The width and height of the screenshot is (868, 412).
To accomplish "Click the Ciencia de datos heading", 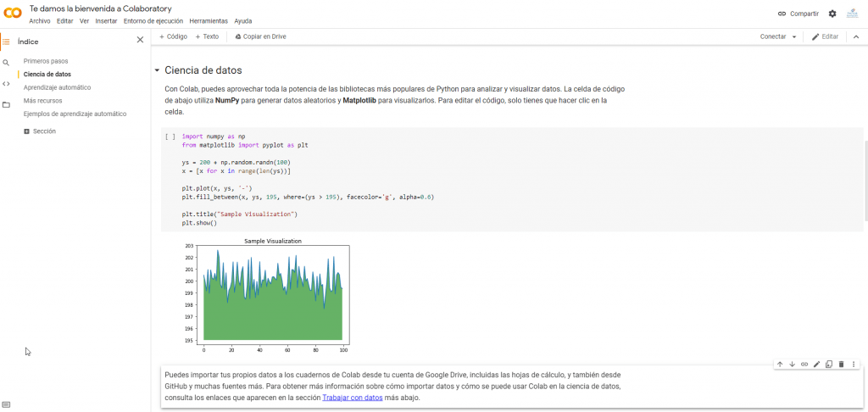I will pyautogui.click(x=203, y=70).
